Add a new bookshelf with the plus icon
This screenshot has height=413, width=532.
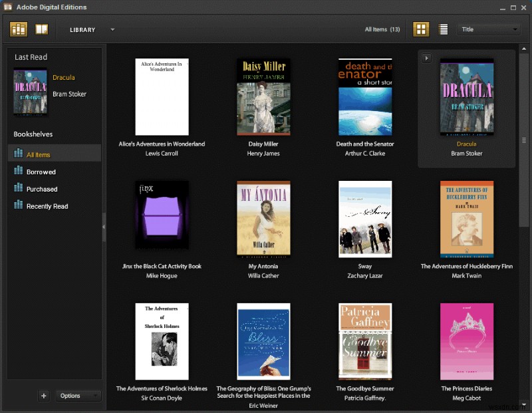click(x=43, y=395)
